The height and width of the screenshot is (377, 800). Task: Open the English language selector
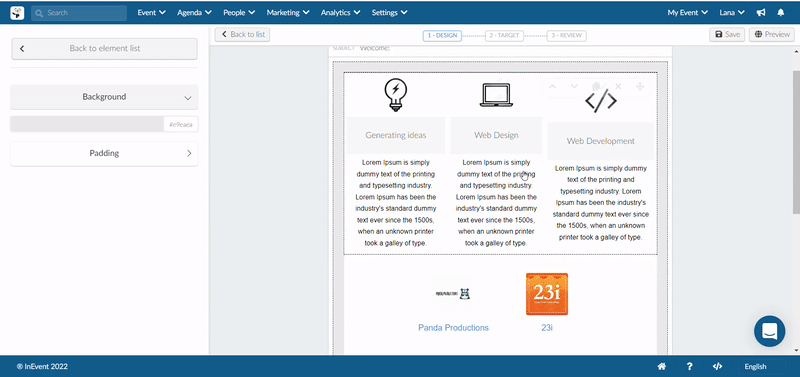coord(755,366)
